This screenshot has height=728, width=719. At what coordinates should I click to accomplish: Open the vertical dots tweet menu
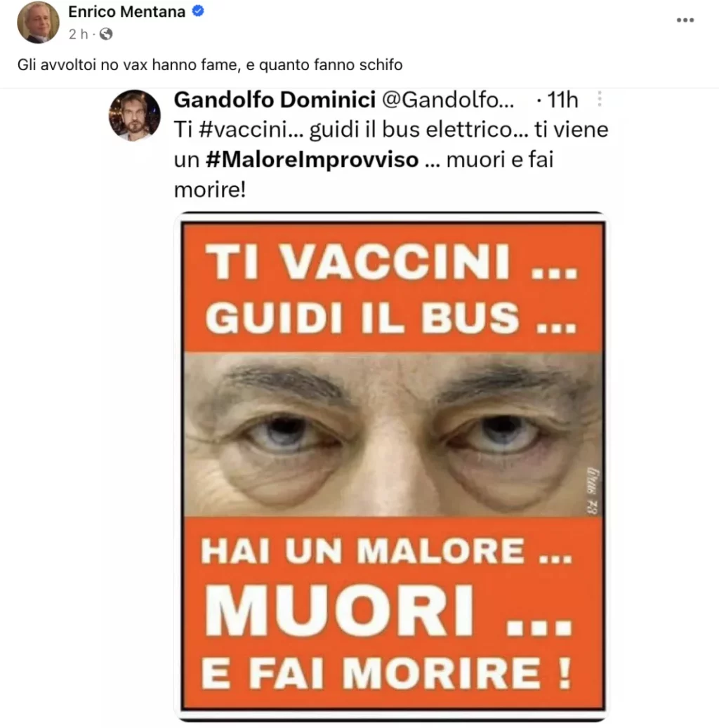click(600, 99)
